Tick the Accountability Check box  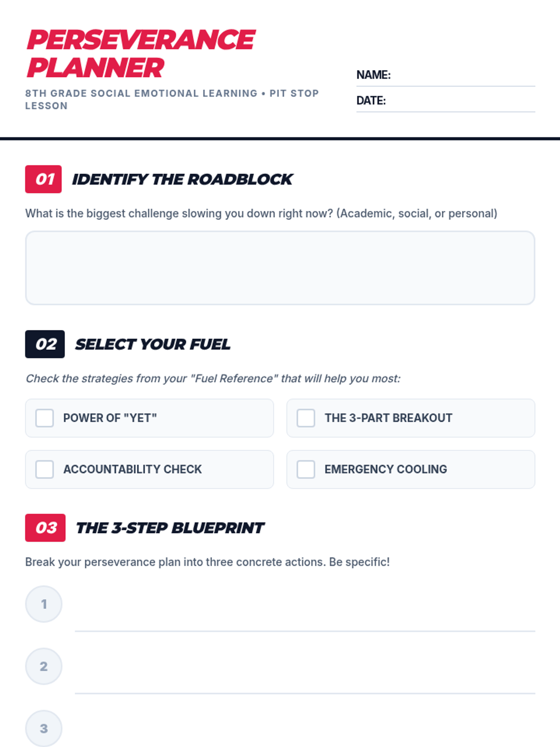coord(45,469)
